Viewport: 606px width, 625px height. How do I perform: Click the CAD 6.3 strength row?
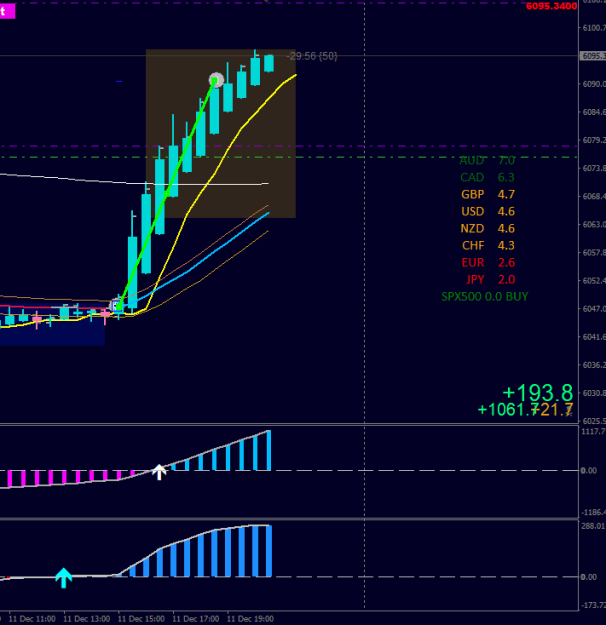coord(487,177)
